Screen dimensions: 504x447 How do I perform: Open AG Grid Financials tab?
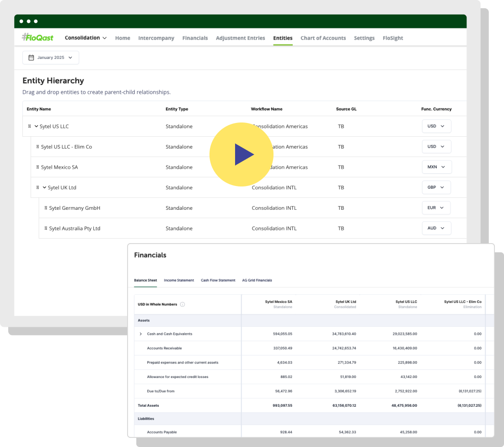click(257, 280)
